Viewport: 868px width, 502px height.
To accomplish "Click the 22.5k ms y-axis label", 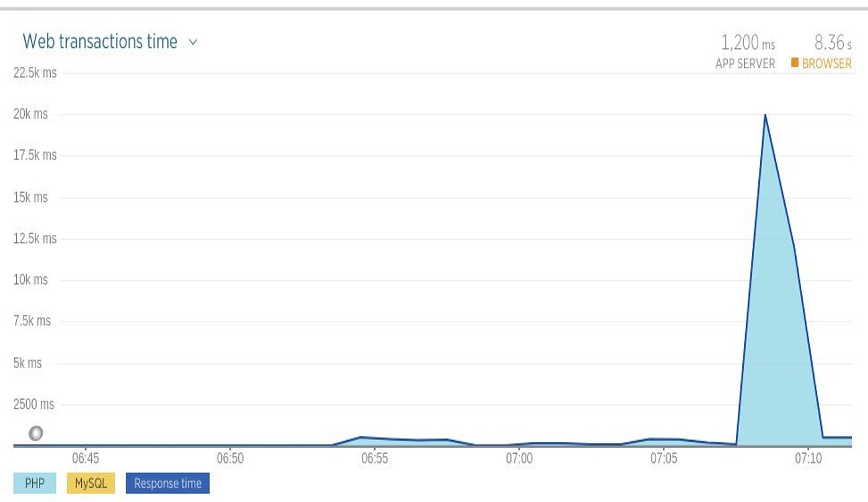I will 35,73.
